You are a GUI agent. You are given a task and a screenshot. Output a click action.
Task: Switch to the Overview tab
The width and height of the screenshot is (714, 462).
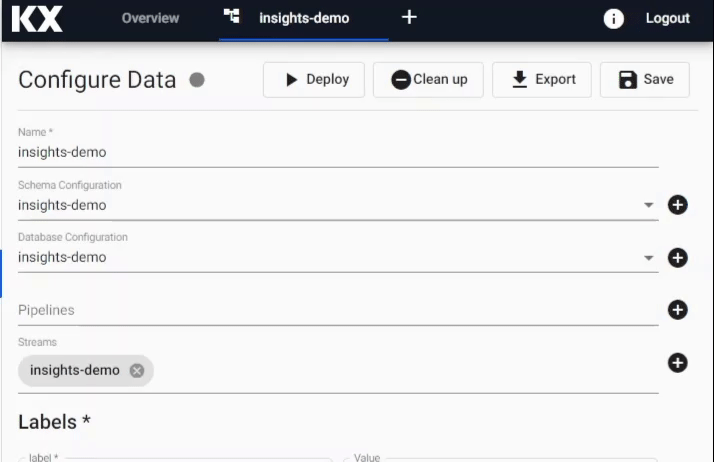pos(150,18)
